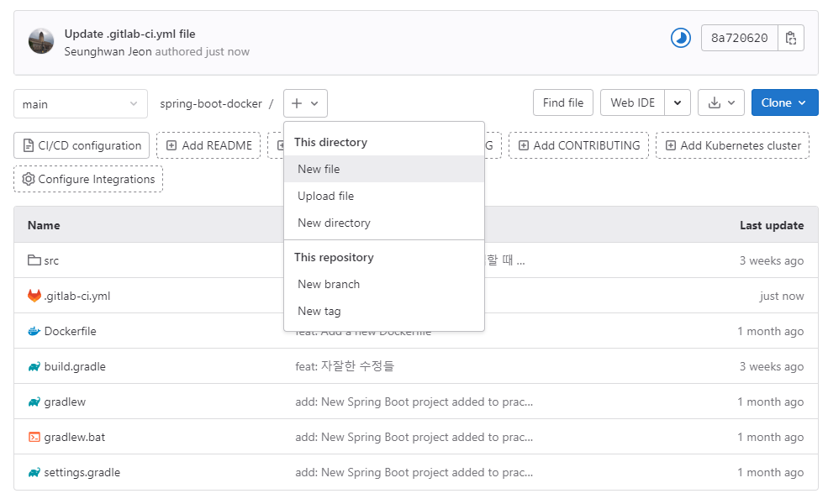The height and width of the screenshot is (504, 828).
Task: Open the download source code dropdown
Action: [x=721, y=102]
